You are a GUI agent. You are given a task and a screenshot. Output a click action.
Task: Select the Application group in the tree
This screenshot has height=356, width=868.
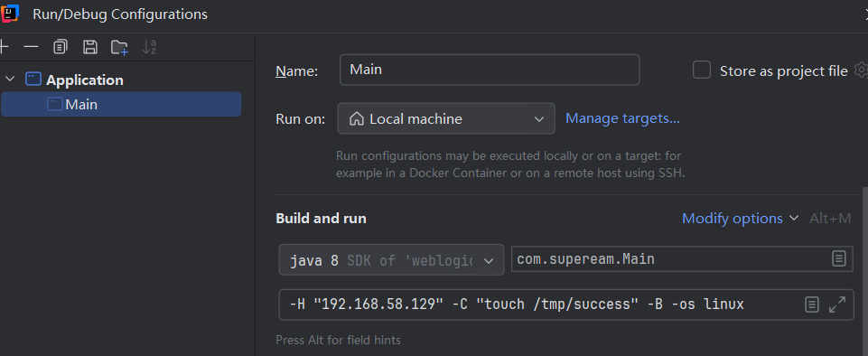85,80
